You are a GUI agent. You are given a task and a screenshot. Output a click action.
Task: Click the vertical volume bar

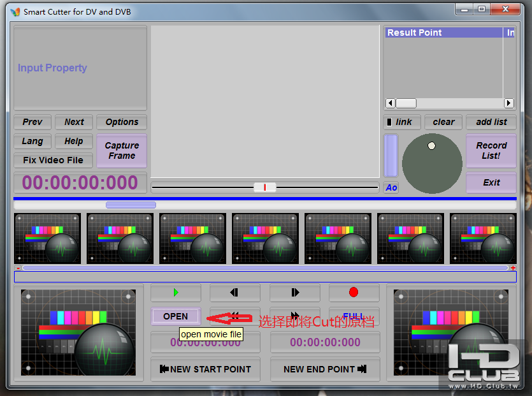tap(391, 156)
